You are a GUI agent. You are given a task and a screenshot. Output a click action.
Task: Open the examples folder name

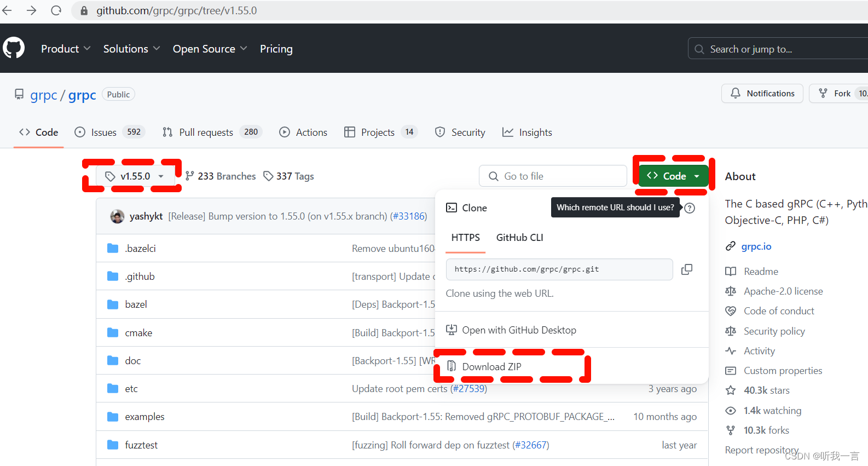coord(144,417)
